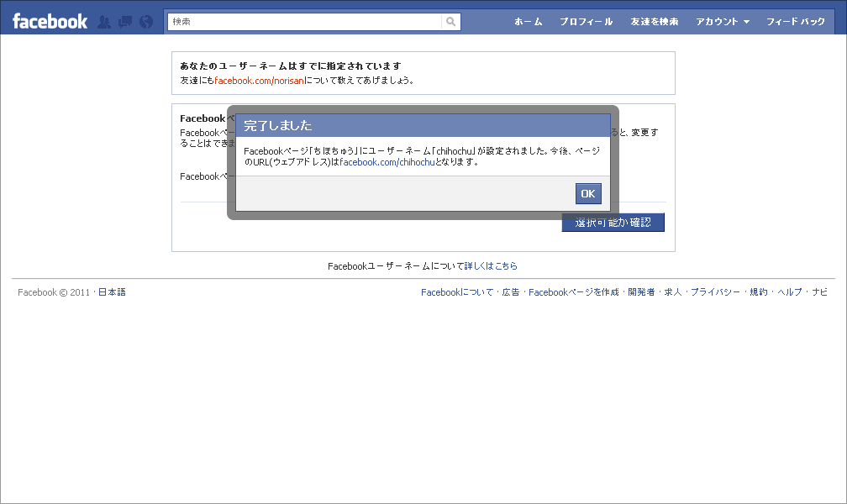The height and width of the screenshot is (504, 847).
Task: Open 友達を検索 in the top bar
Action: tap(654, 22)
